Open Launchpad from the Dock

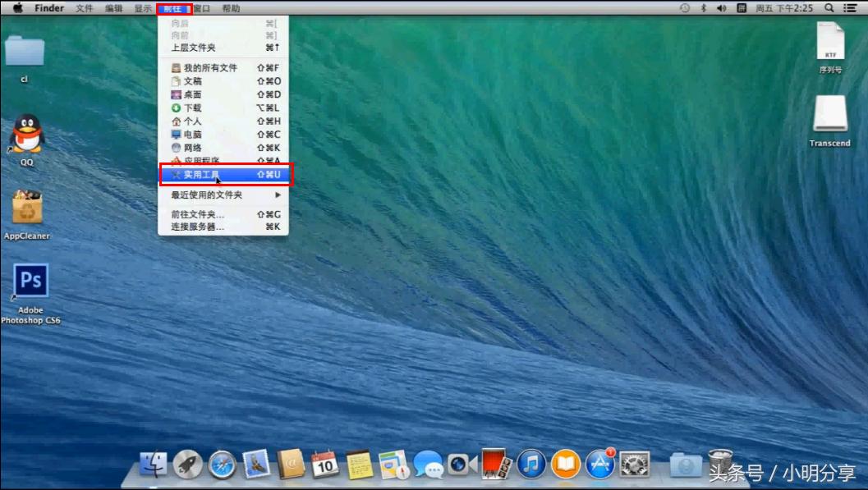tap(188, 465)
